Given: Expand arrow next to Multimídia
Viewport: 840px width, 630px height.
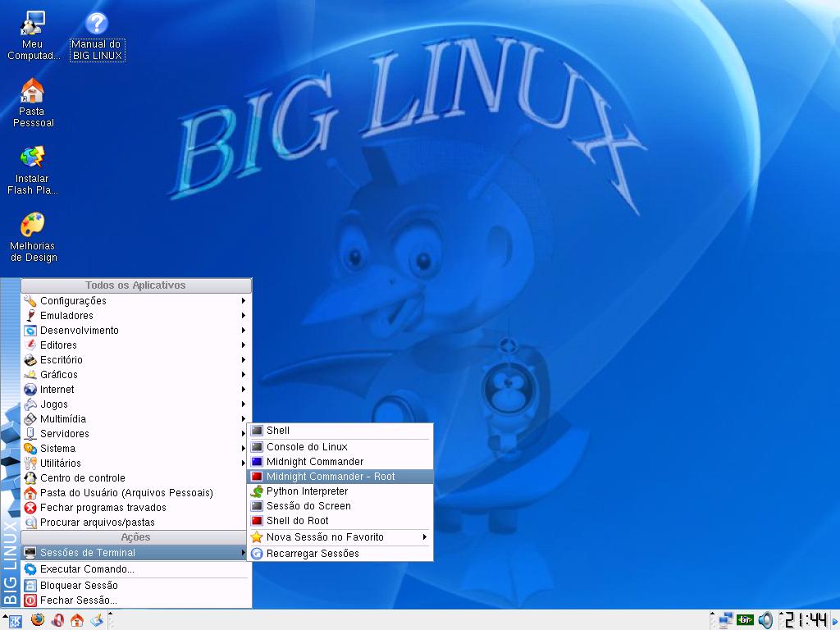Looking at the screenshot, I should tap(243, 419).
